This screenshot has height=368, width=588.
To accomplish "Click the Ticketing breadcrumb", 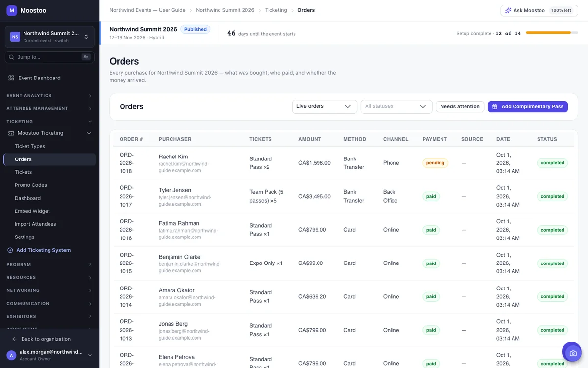I will [x=276, y=10].
